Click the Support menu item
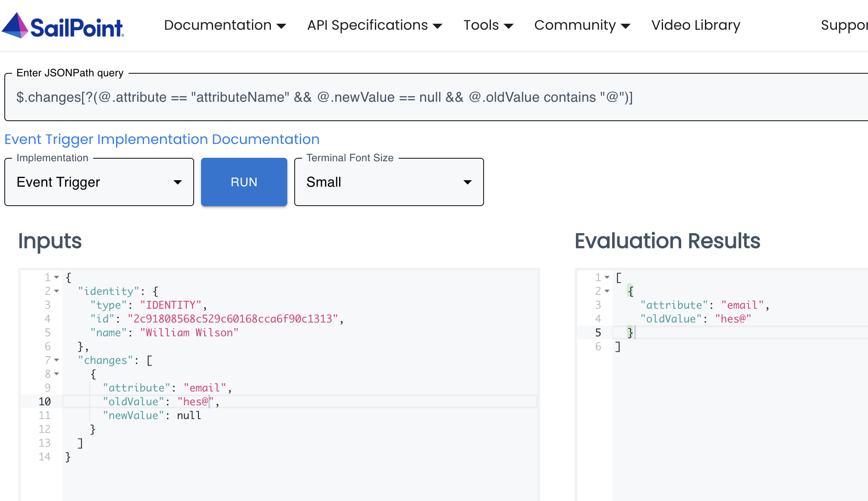Screen dimensions: 868x501 tap(843, 25)
